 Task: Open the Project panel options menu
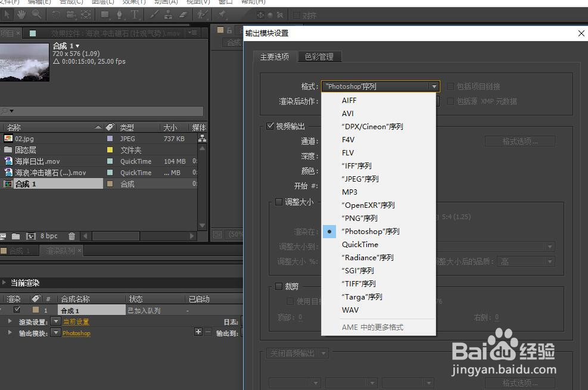[x=193, y=33]
